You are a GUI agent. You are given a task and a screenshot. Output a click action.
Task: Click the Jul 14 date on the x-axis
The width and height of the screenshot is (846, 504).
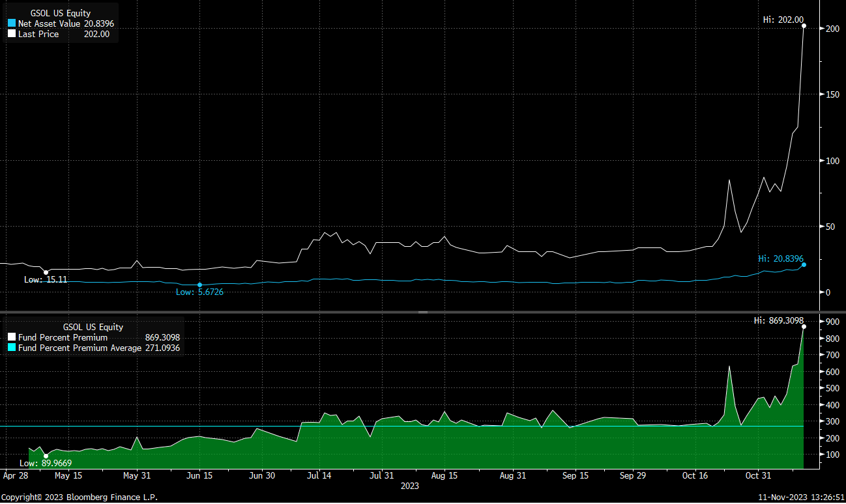pos(319,475)
